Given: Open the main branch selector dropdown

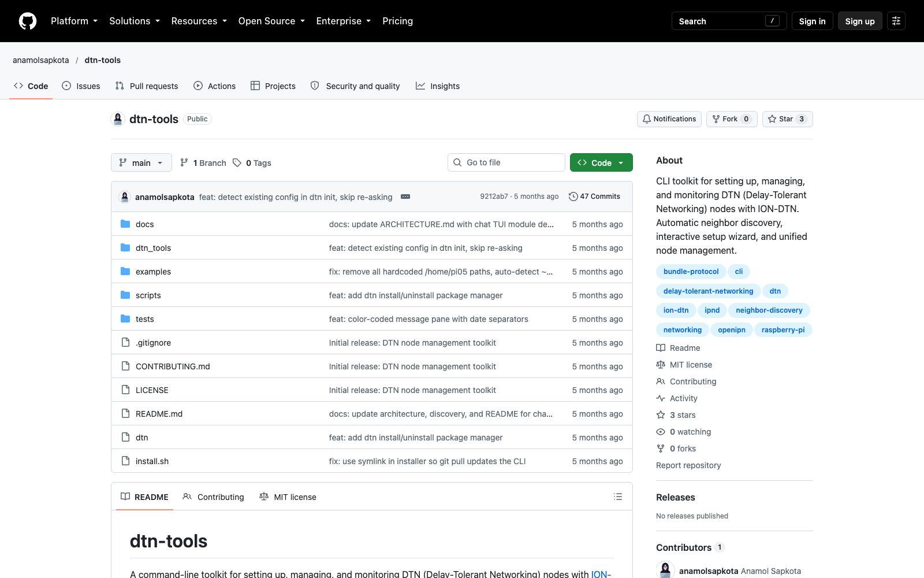Looking at the screenshot, I should tap(141, 162).
